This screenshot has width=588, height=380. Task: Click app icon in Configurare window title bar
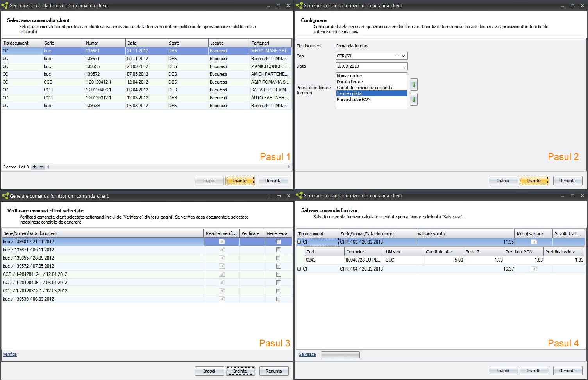pyautogui.click(x=299, y=5)
